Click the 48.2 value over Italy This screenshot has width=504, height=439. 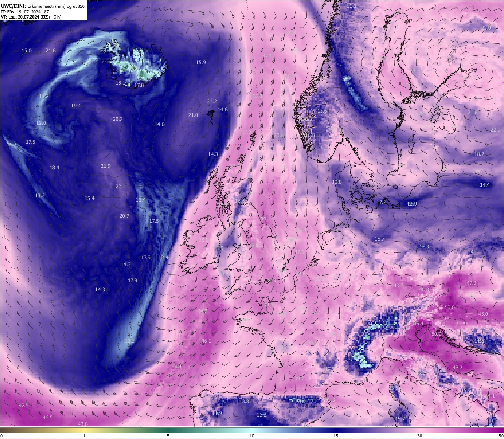pyautogui.click(x=457, y=368)
